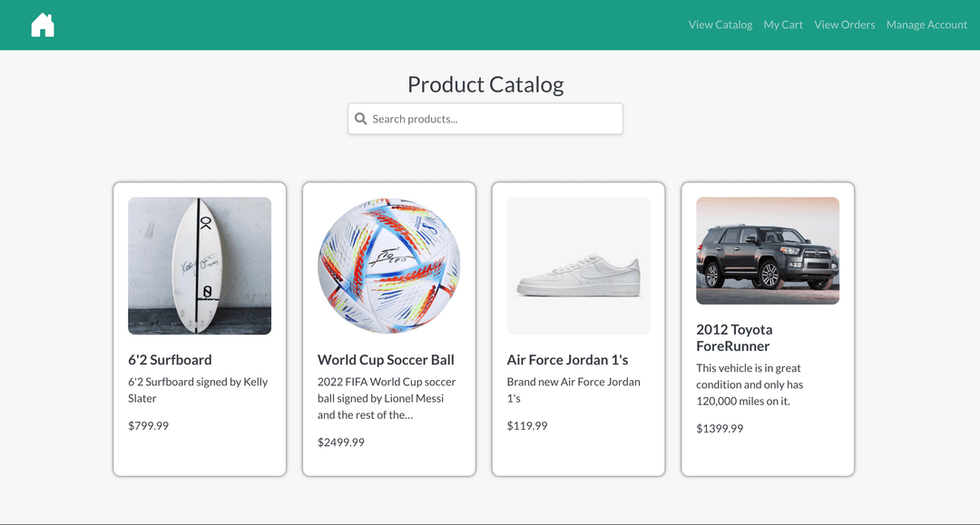Click the magnifier icon in the search box
The image size is (980, 525).
360,119
